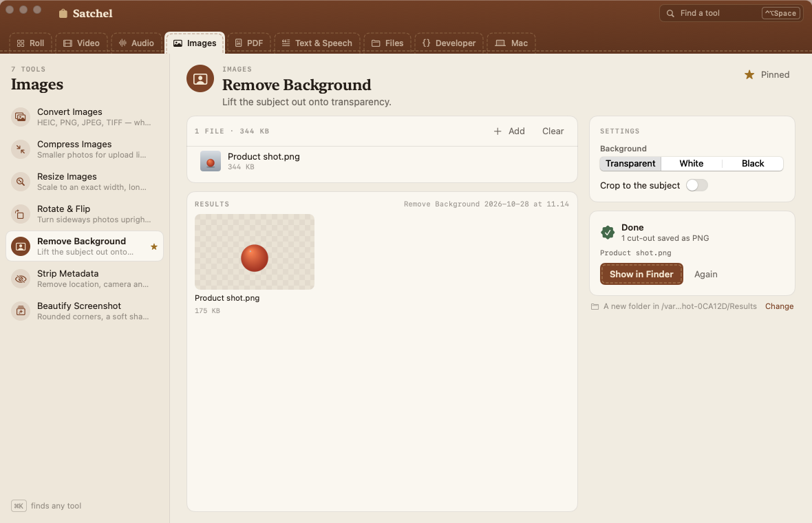This screenshot has width=812, height=523.
Task: Click the green Done checkmark badge
Action: [608, 233]
